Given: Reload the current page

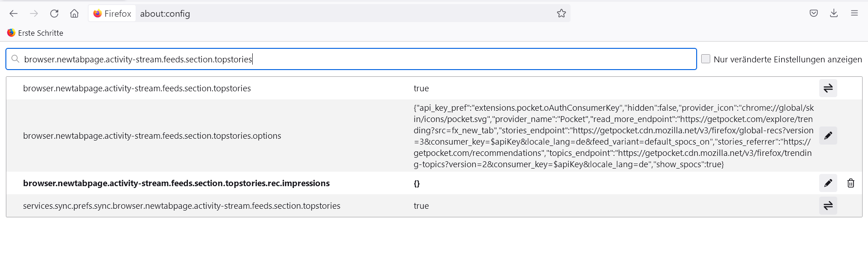Looking at the screenshot, I should click(54, 14).
